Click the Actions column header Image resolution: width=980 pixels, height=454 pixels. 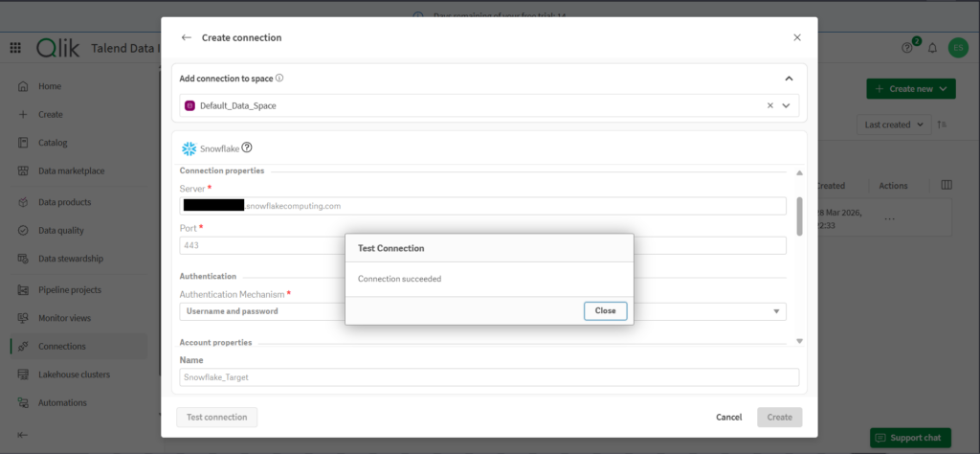(893, 186)
